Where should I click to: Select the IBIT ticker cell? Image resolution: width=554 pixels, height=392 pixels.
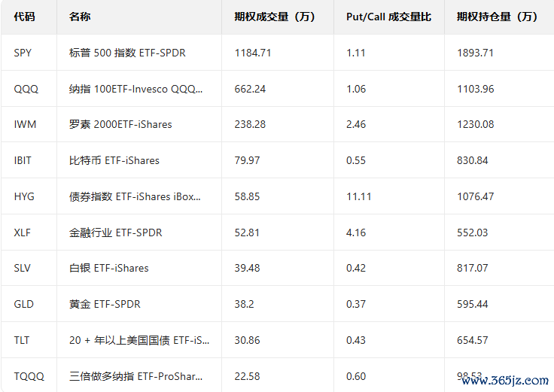coord(23,160)
